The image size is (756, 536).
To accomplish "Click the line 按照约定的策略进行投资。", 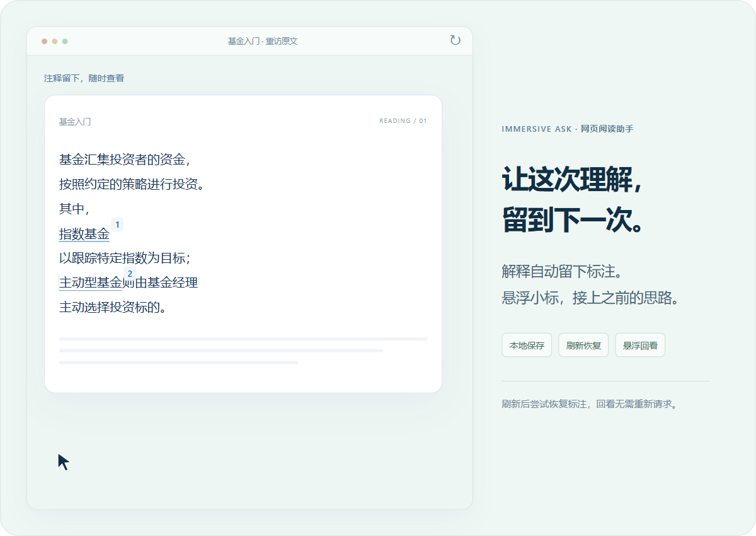I will click(x=132, y=184).
